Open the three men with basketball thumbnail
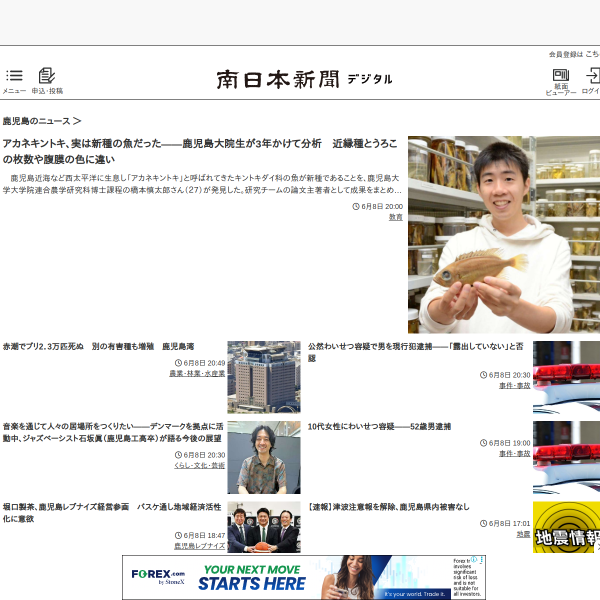Screen dimensions: 600x600 (x=264, y=527)
